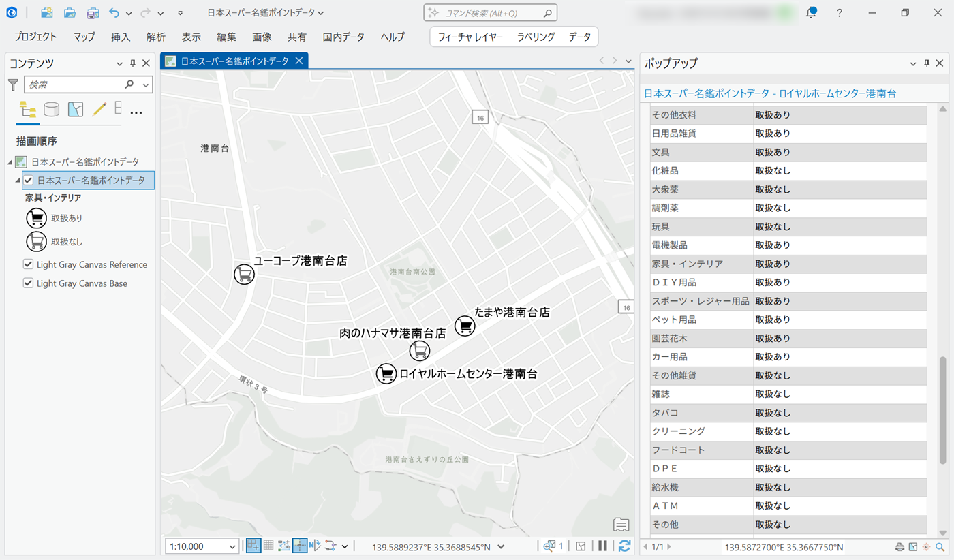Refresh the map view

pyautogui.click(x=624, y=546)
